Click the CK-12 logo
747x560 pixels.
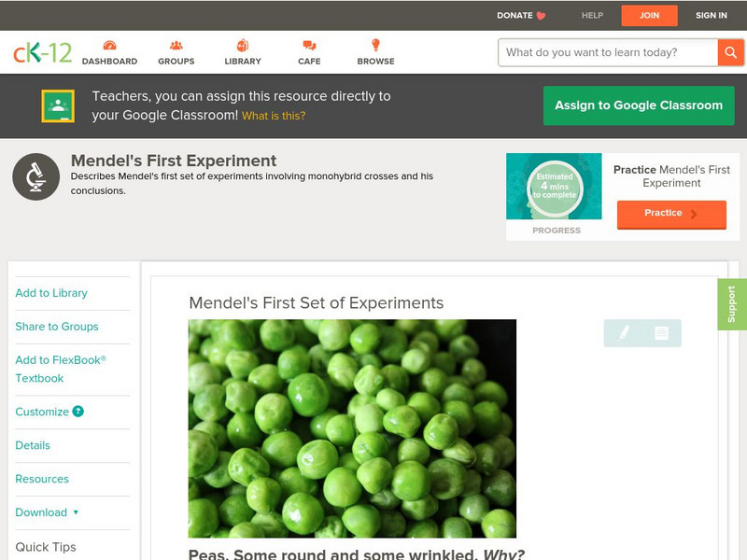click(42, 52)
